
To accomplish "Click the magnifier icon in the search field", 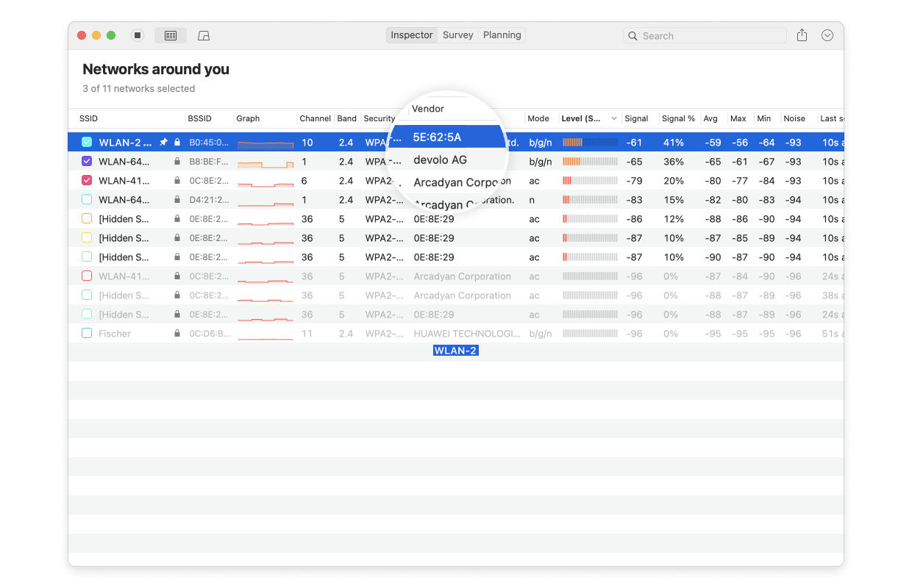I will pos(633,35).
